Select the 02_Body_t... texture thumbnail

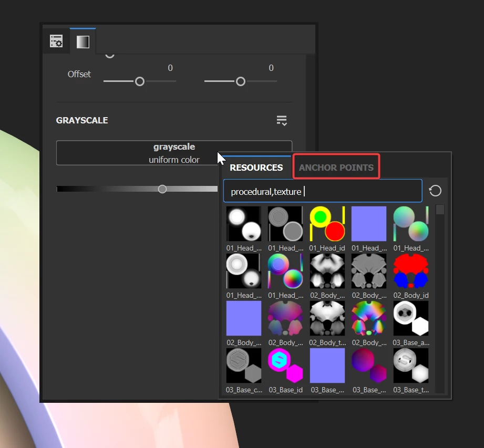(327, 318)
